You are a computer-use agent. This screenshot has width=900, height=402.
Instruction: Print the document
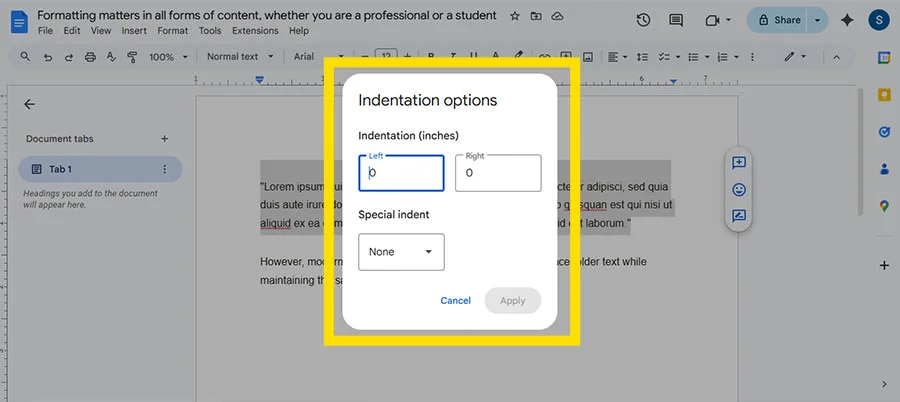coord(90,57)
